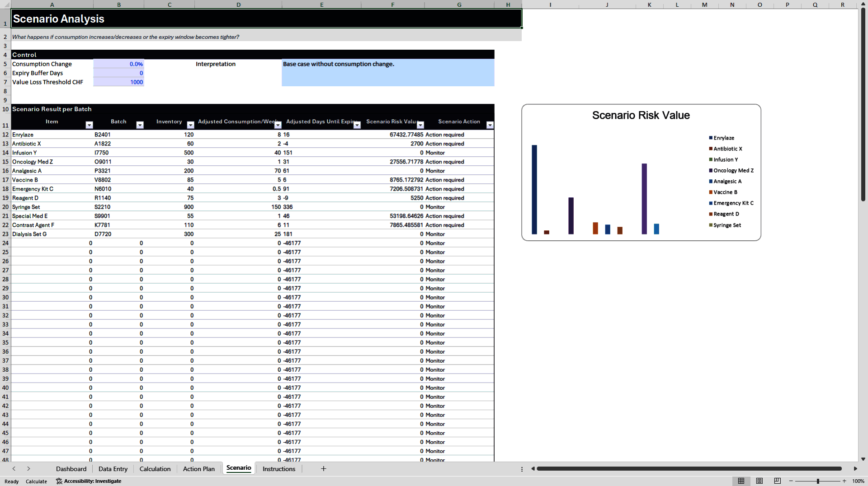Screen dimensions: 868x486
Task: Click the Antibiotic X legend entry
Action: click(x=726, y=149)
